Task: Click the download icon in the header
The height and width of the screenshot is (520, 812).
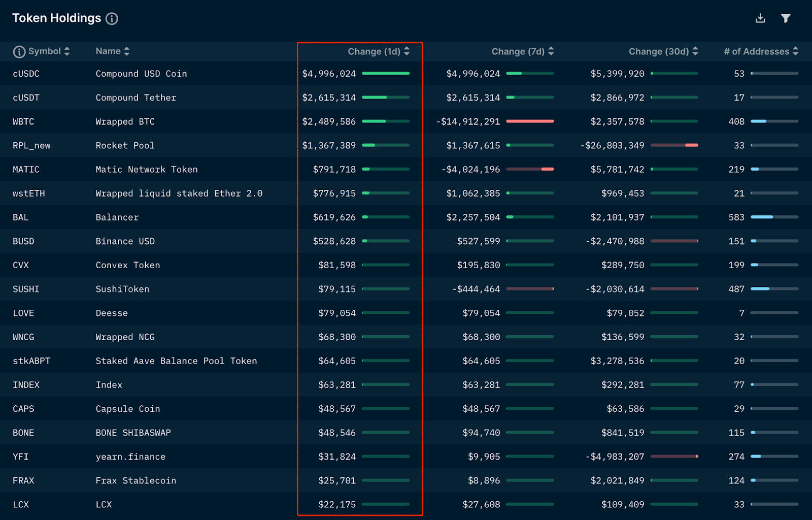Action: (x=760, y=18)
